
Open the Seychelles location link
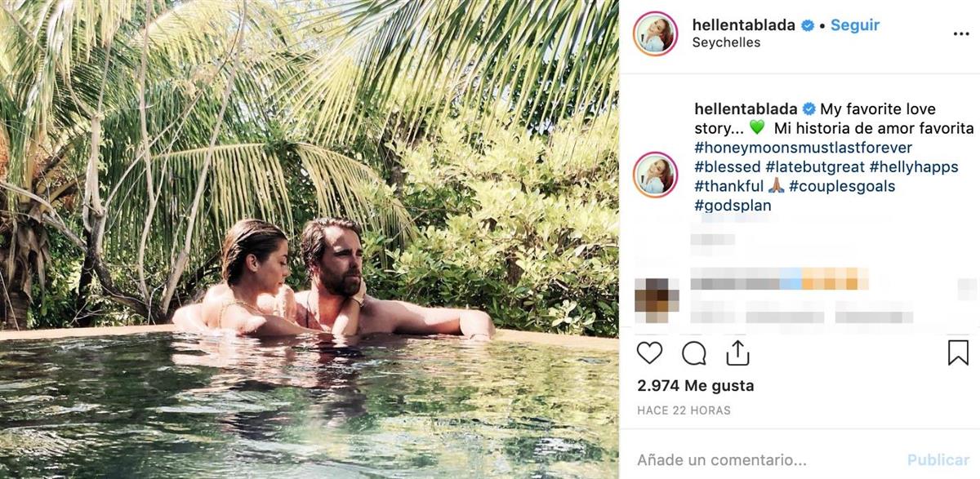726,42
